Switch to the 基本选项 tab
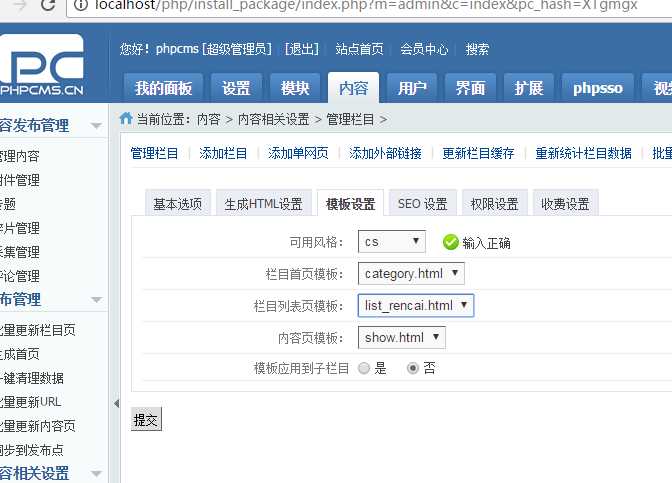This screenshot has width=672, height=483. (x=178, y=204)
